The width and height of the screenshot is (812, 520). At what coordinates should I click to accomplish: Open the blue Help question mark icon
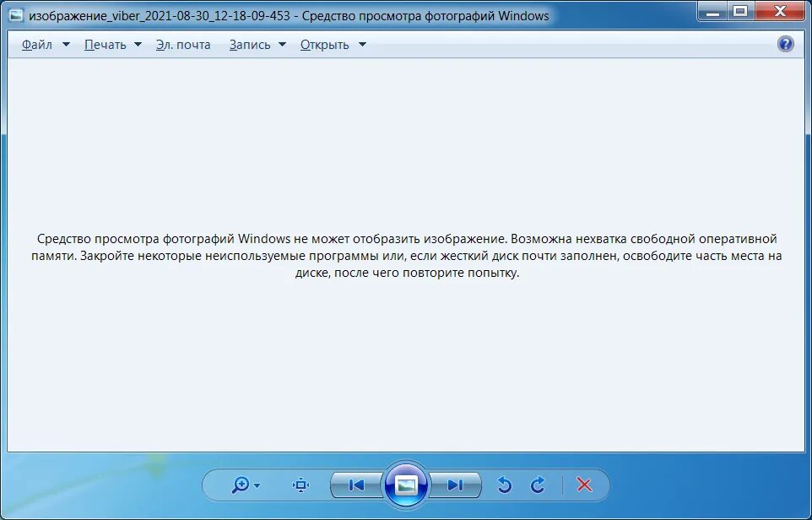786,44
